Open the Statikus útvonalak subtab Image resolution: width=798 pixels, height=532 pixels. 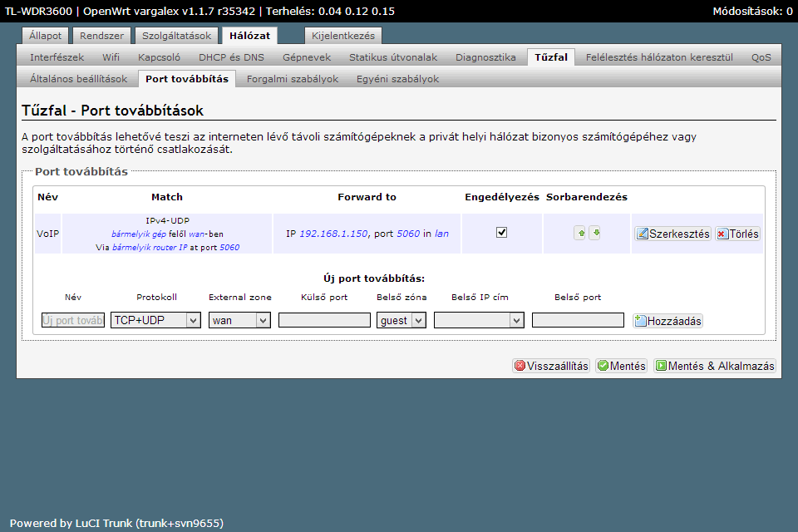[393, 57]
